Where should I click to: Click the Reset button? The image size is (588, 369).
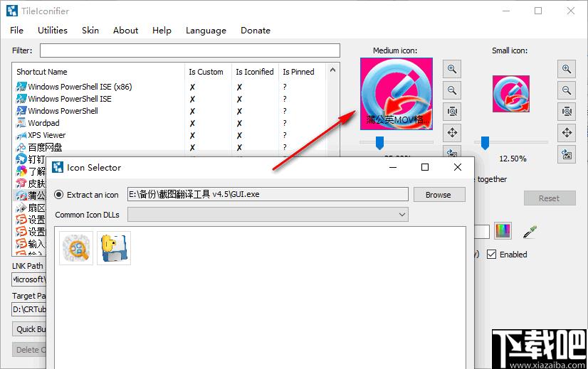click(550, 198)
